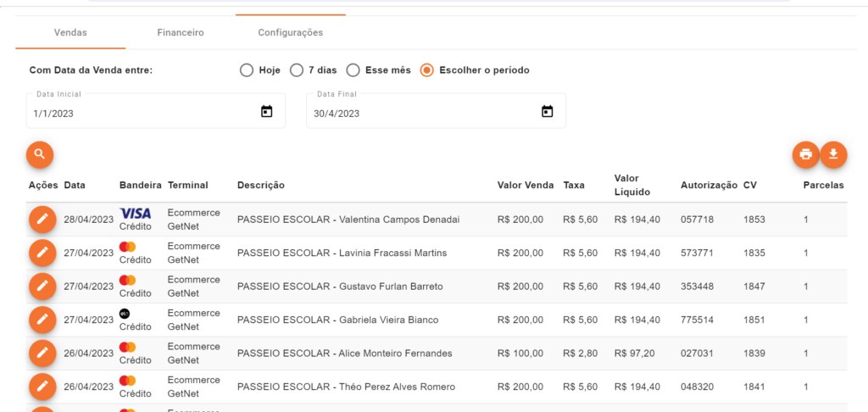Edit the Alice Monteiro Fernandes sale
This screenshot has width=868, height=412.
coord(42,353)
